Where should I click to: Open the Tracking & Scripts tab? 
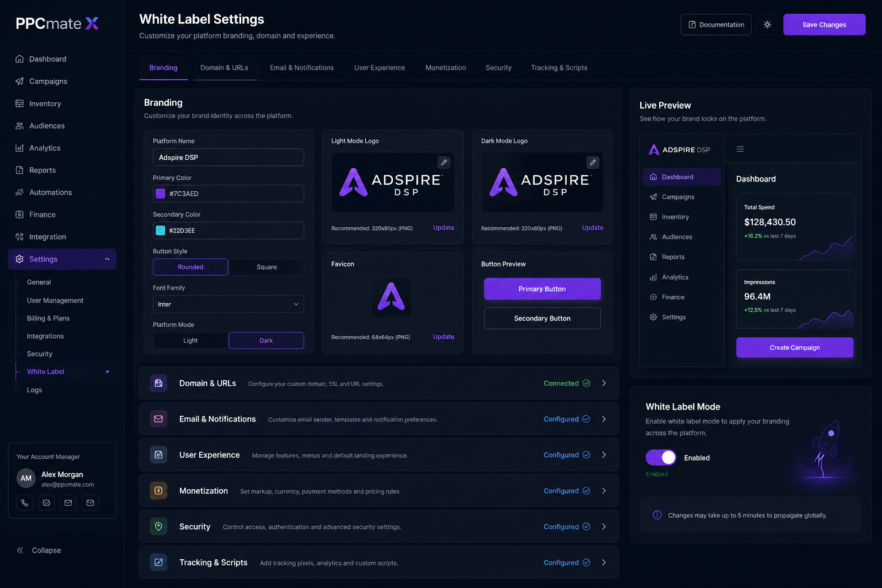559,68
